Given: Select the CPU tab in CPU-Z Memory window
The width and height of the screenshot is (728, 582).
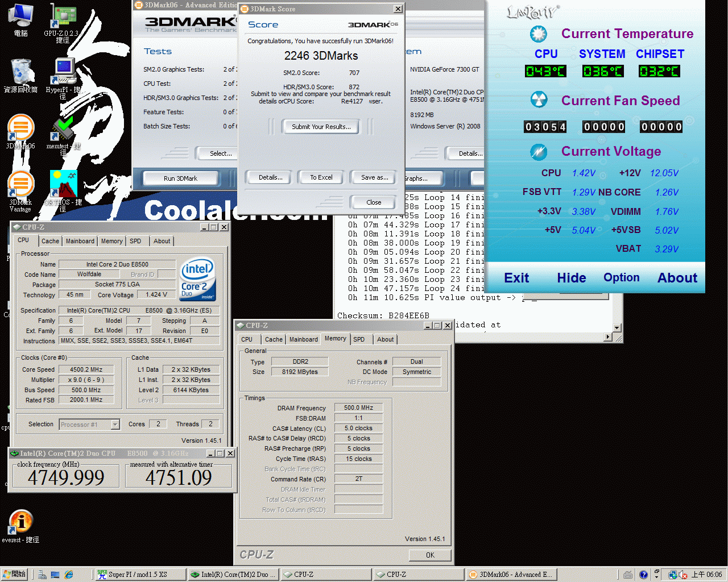Looking at the screenshot, I should (247, 339).
